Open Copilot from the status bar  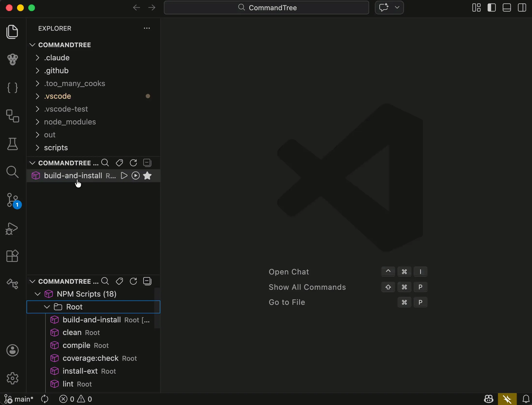point(488,399)
